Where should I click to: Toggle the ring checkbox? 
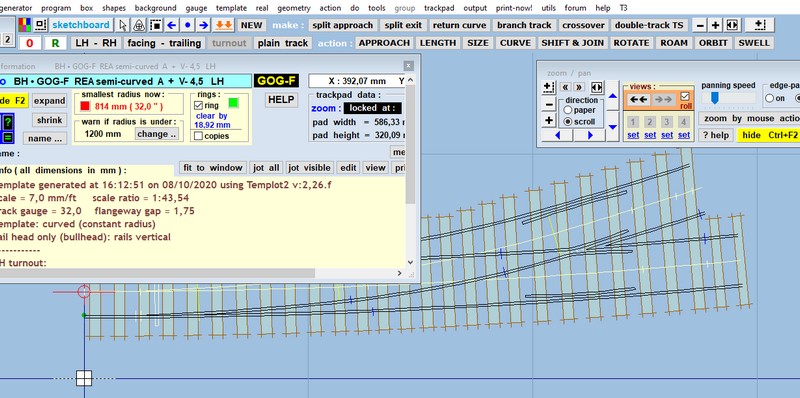point(198,105)
